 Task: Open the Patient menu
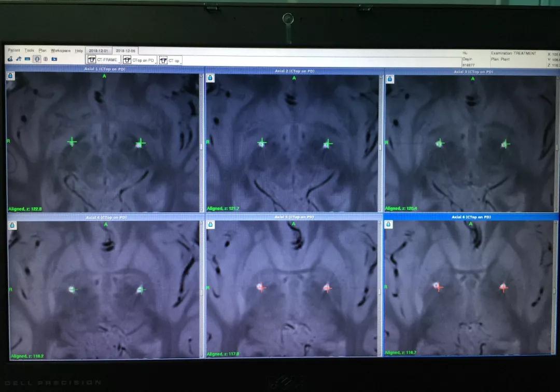(x=14, y=50)
